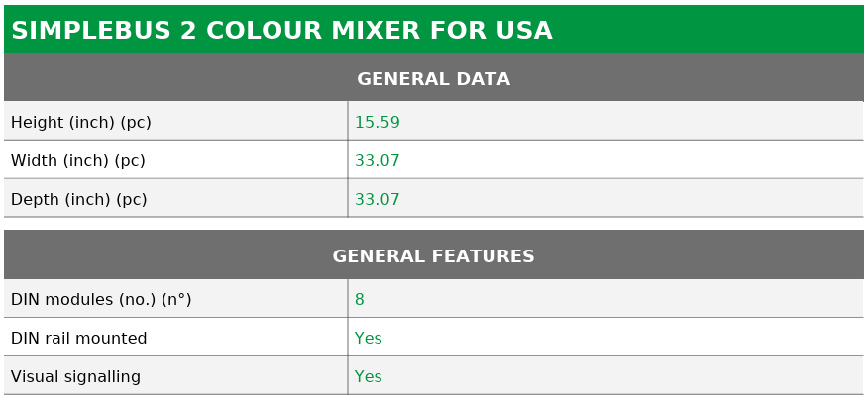Click the Depth (inch) (pc) label
Viewport: 868px width, 402px height.
[x=79, y=199]
